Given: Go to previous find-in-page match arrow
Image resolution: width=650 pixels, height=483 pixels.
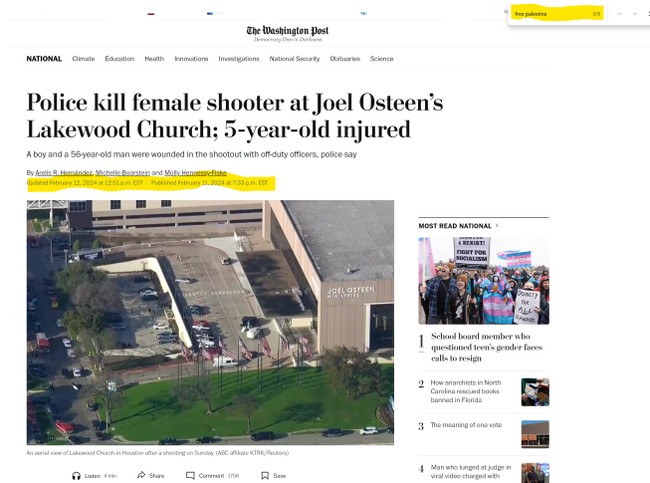Looking at the screenshot, I should 619,14.
